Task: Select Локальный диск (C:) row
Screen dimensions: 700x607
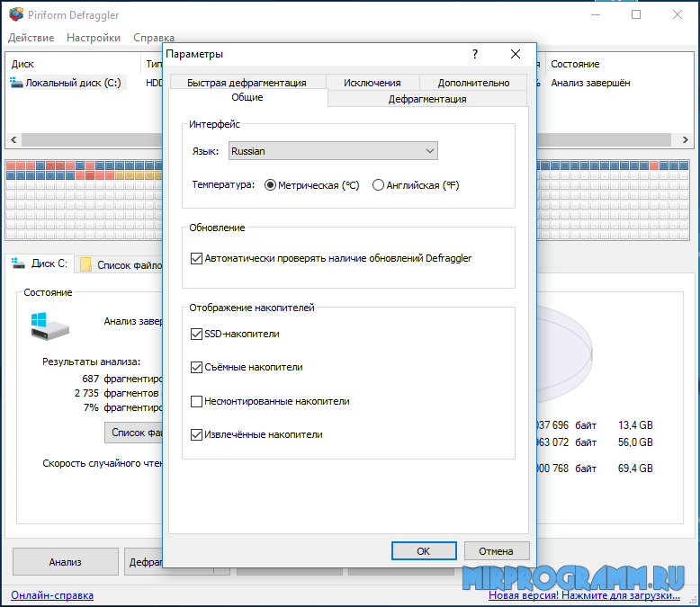Action: (73, 83)
